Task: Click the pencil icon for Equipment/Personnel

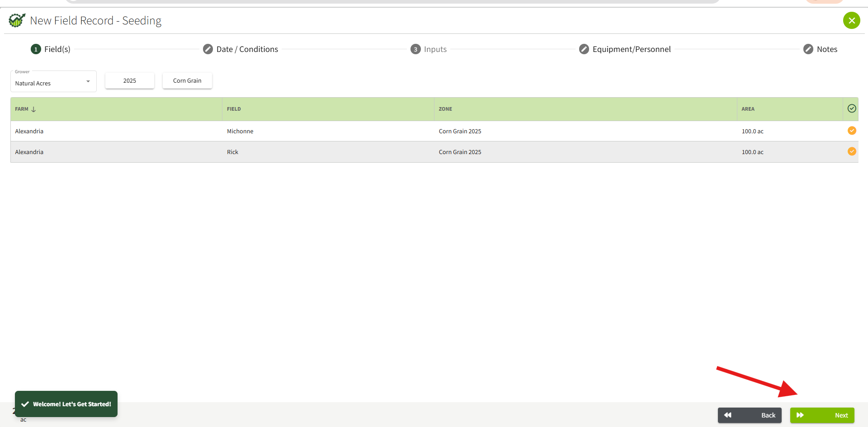Action: [x=584, y=49]
